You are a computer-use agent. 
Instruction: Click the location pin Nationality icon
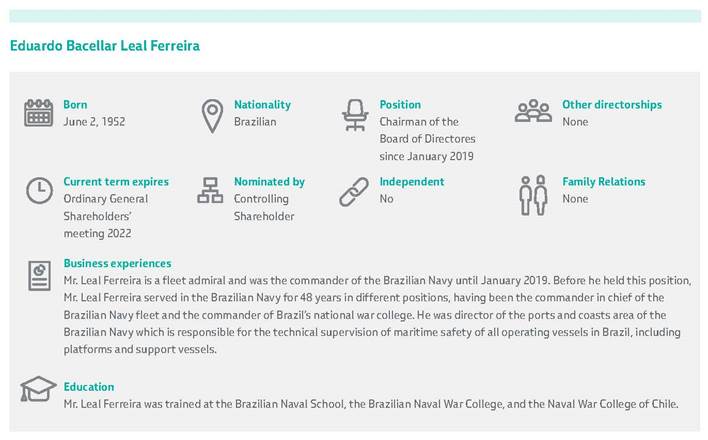[x=211, y=115]
